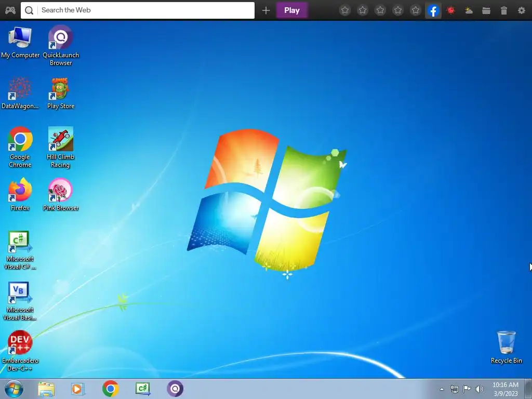Select the Microsoft Visual C# desktop shortcut

click(x=20, y=250)
